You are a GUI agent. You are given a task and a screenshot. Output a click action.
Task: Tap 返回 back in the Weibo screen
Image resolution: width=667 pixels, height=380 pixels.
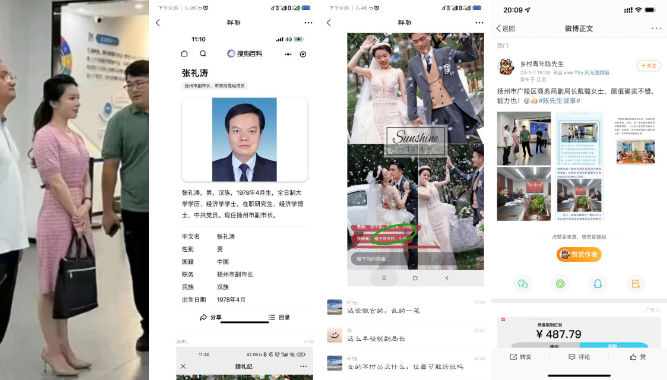coord(505,29)
